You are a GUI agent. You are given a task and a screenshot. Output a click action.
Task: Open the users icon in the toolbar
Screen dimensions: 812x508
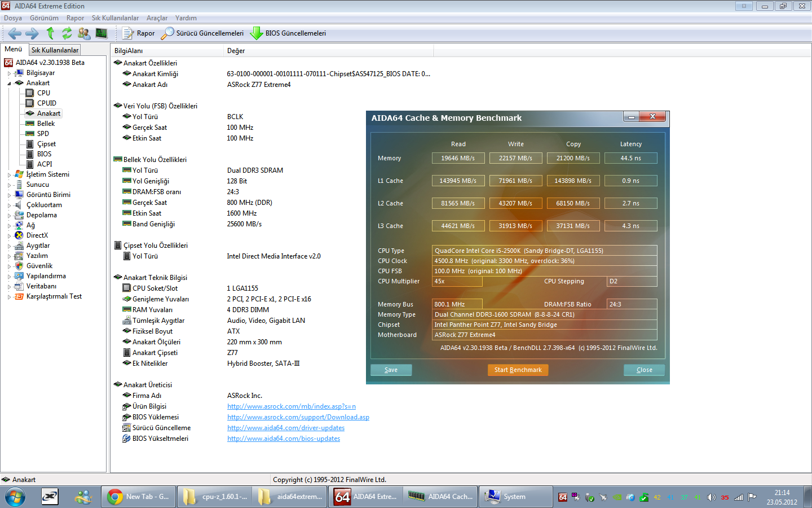[84, 33]
